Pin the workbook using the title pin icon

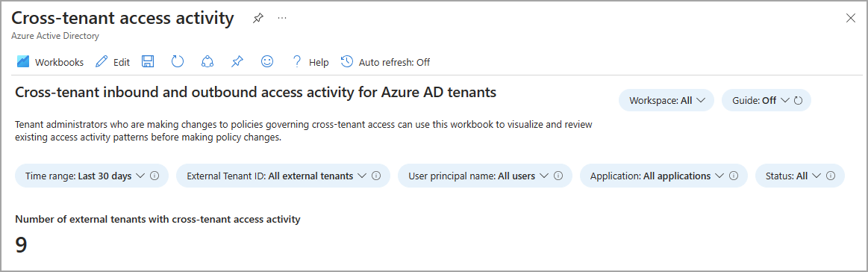point(257,18)
